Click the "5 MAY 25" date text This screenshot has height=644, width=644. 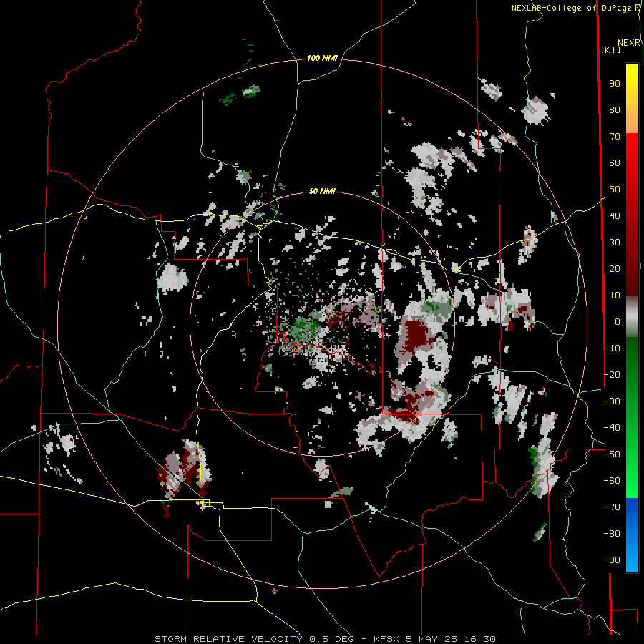coord(432,639)
